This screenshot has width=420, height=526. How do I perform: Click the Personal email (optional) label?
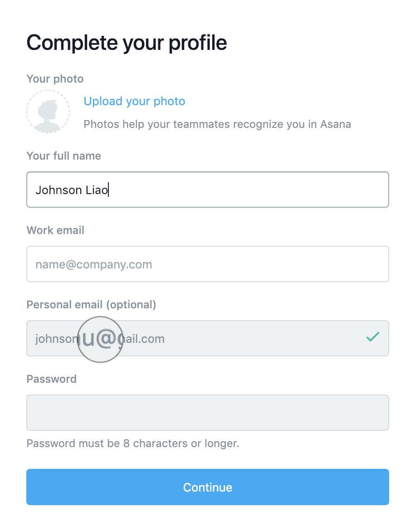[91, 305]
